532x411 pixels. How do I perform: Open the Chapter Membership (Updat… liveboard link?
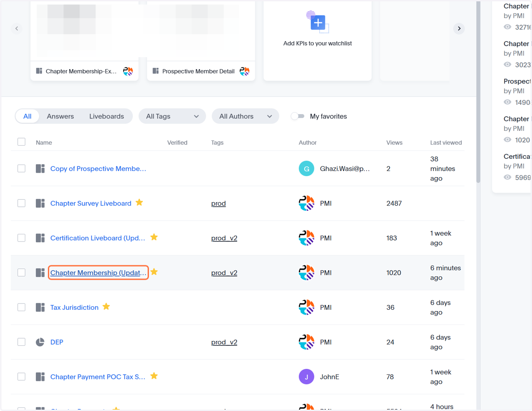[98, 273]
